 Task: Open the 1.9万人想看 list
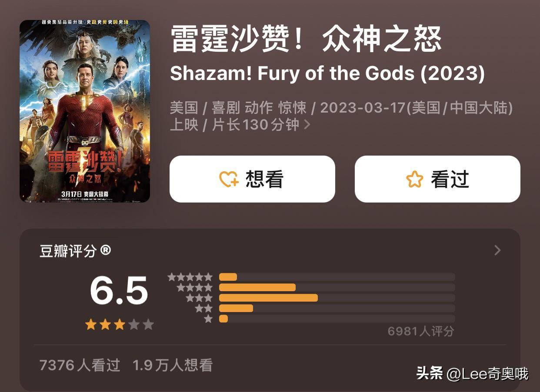[173, 365]
